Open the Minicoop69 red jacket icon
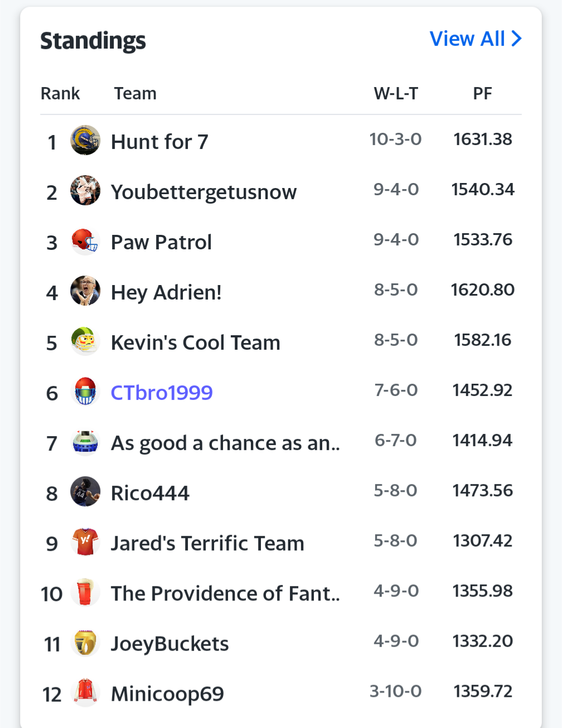Viewport: 562px width, 728px height. point(85,692)
